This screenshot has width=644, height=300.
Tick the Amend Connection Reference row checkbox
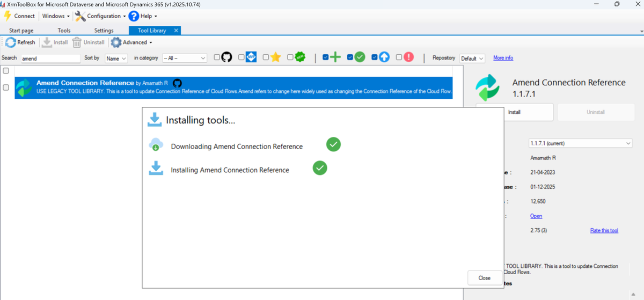(5, 87)
